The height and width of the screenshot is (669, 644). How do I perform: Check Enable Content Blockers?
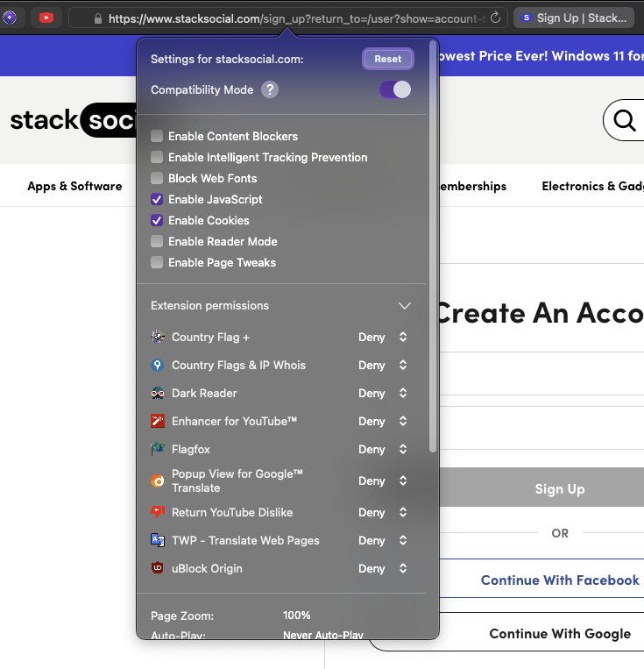click(x=157, y=136)
